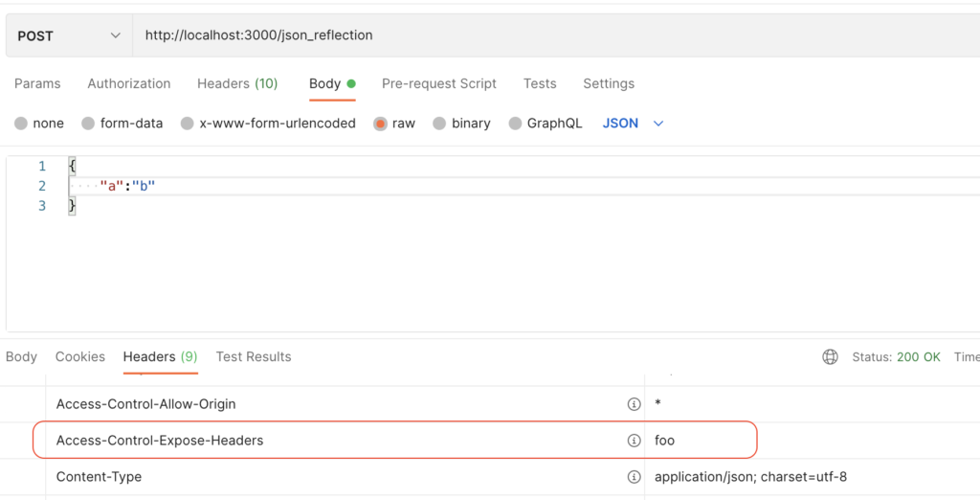Click info icon for Access-Control-Expose-Headers
This screenshot has width=980, height=500.
[x=634, y=441]
